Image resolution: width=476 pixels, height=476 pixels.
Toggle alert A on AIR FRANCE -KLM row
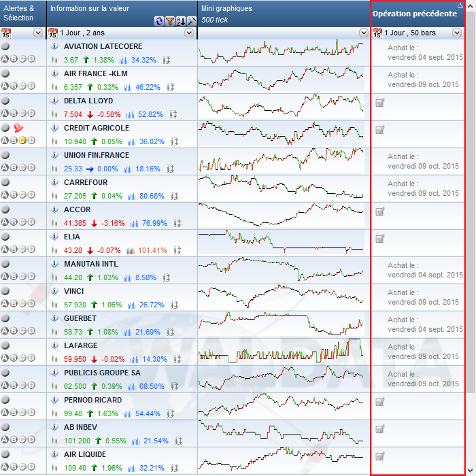5,86
